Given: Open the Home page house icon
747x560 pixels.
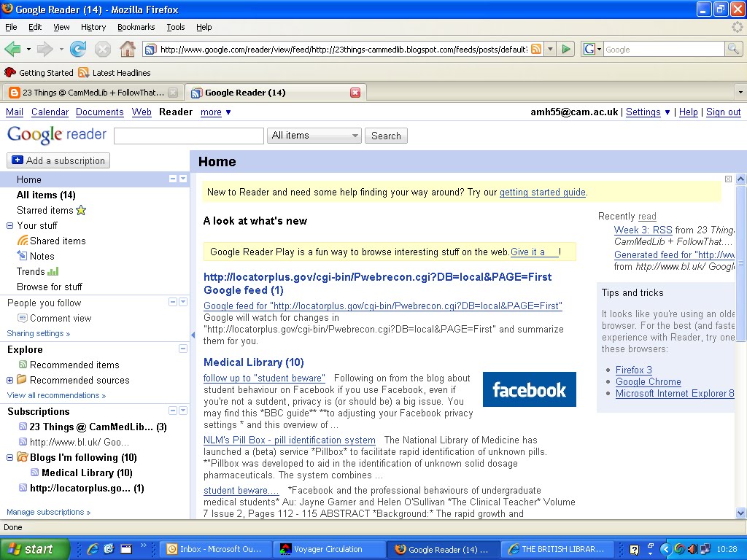Looking at the screenshot, I should (127, 49).
